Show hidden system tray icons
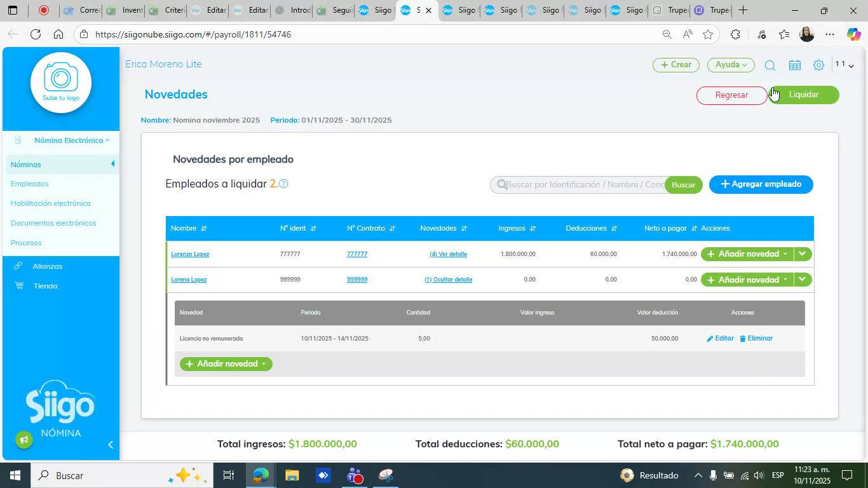 698,475
